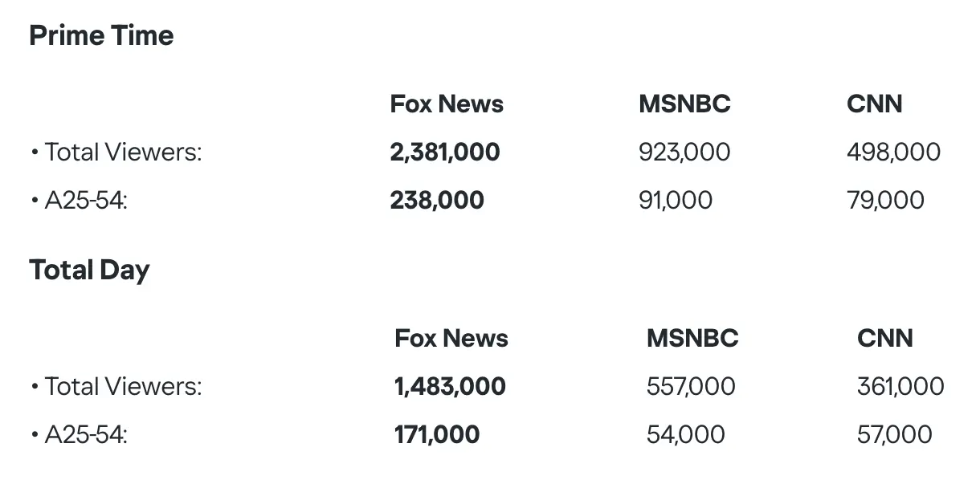Click the 361,000 CNN Total Day value

pos(900,386)
